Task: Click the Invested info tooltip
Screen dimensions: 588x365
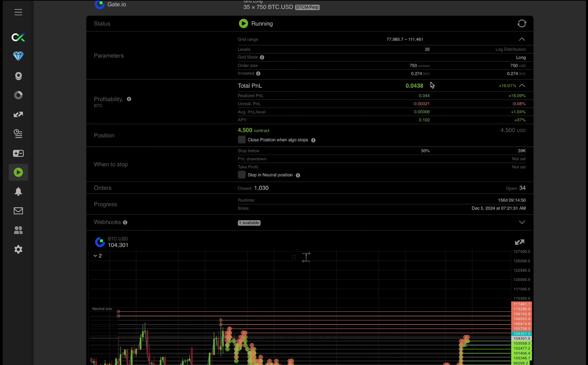Action: tap(258, 74)
